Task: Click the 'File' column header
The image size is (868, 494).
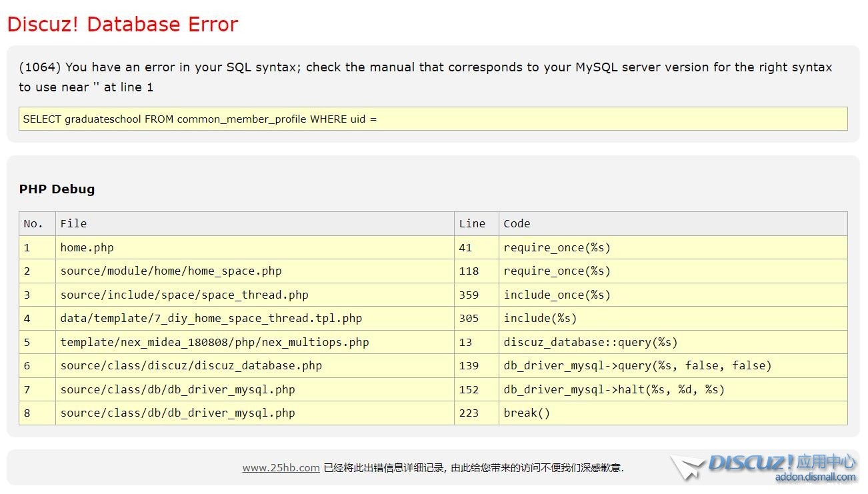Action: click(73, 224)
